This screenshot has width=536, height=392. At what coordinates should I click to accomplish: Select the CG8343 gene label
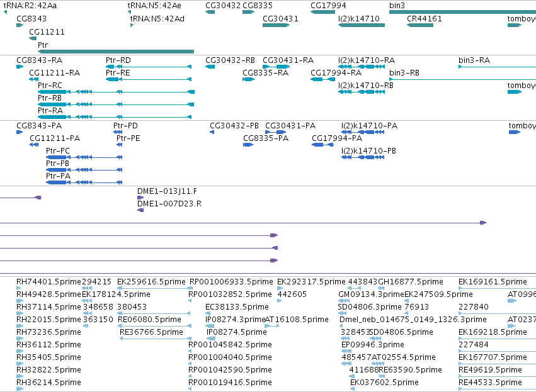point(31,18)
